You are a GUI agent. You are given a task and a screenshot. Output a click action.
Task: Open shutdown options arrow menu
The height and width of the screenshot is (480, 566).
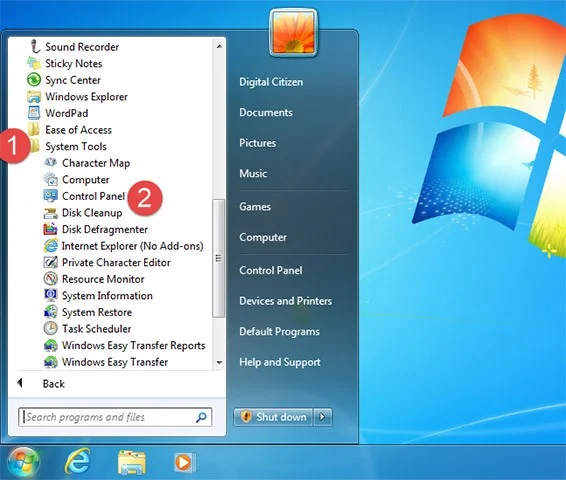(x=323, y=417)
